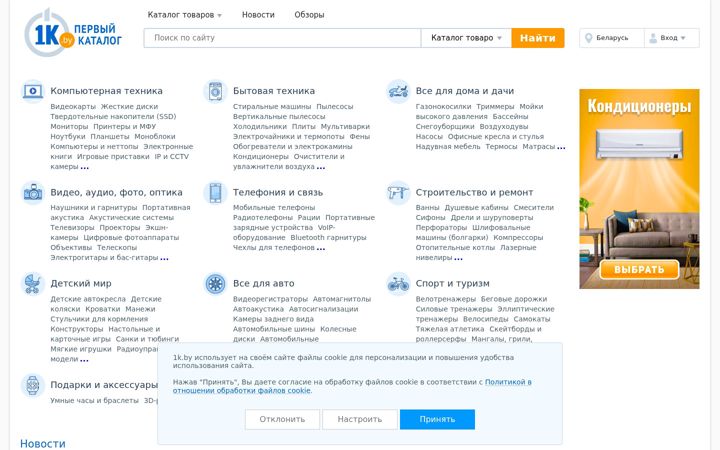
Task: Expand more items under Детский мир
Action: (84, 360)
